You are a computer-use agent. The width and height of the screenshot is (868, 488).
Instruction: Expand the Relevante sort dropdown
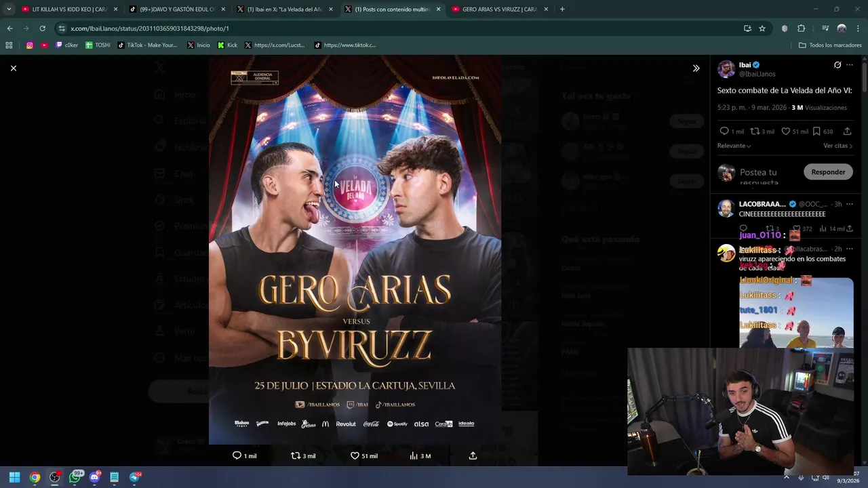click(734, 146)
